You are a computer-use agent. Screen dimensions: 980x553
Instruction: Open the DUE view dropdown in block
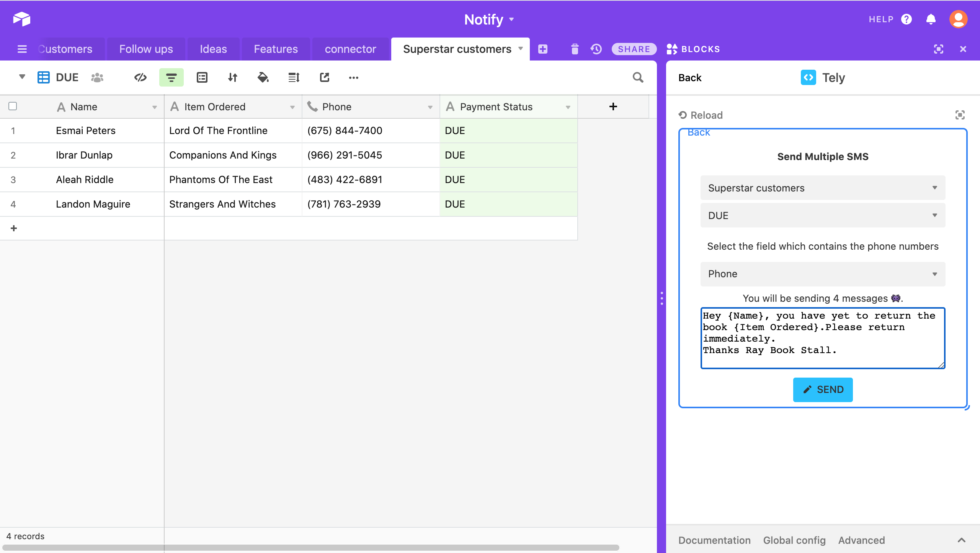(822, 215)
